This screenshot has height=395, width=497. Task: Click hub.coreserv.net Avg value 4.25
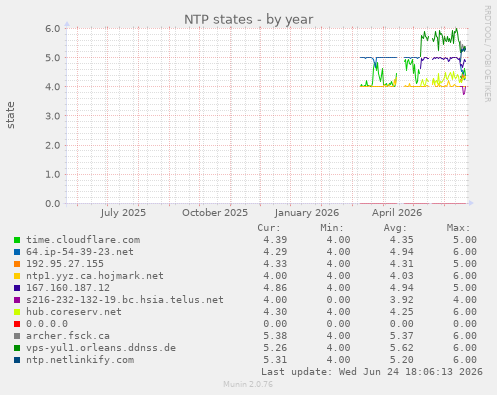coord(402,312)
